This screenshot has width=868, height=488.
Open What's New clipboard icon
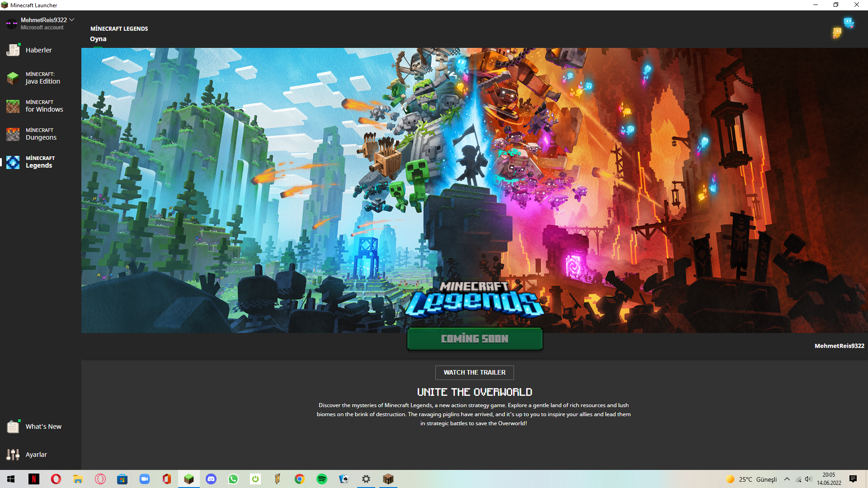13,427
